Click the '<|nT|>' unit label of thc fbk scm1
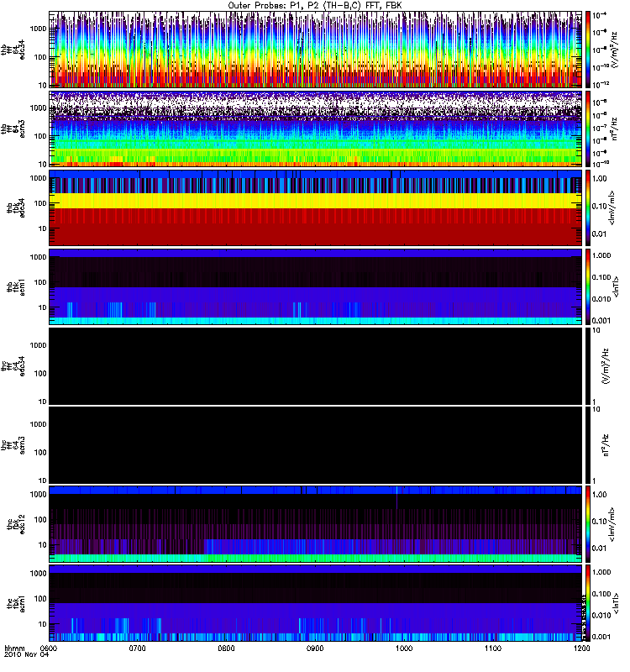This screenshot has width=630, height=672. point(616,602)
